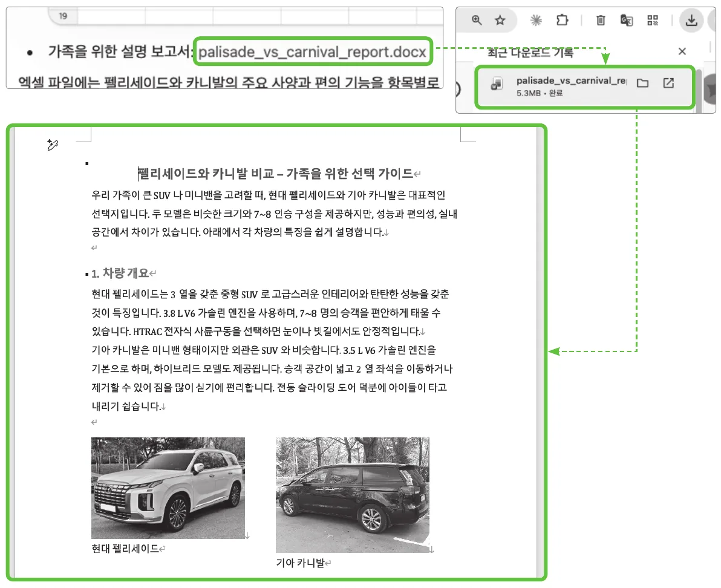
Task: Click the Word file icon in downloads list
Action: pos(497,83)
